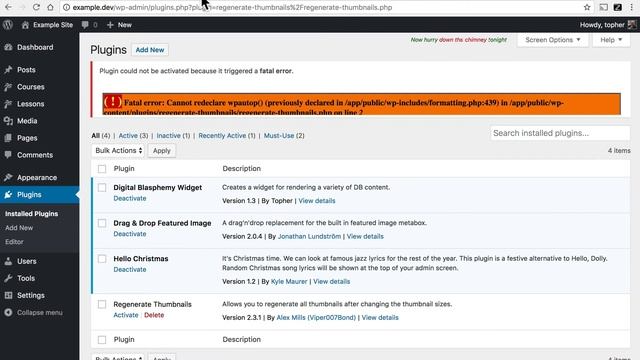Expand the Screen Options panel
640x360 pixels.
(553, 40)
